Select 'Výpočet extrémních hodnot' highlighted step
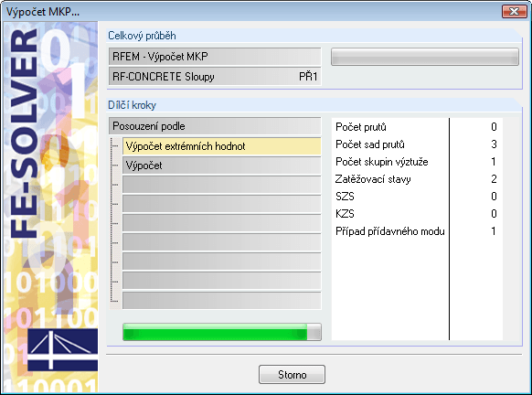Image resolution: width=532 pixels, height=395 pixels. click(x=221, y=146)
